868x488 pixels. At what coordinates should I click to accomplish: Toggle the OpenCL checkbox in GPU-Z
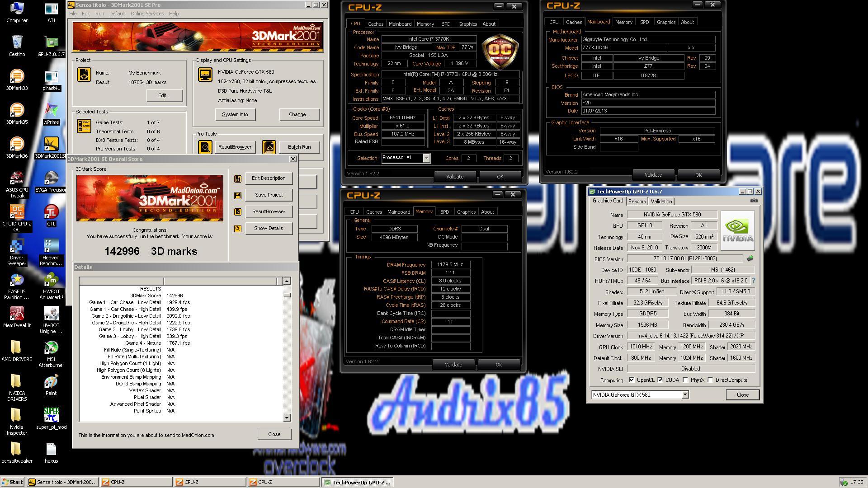(632, 380)
